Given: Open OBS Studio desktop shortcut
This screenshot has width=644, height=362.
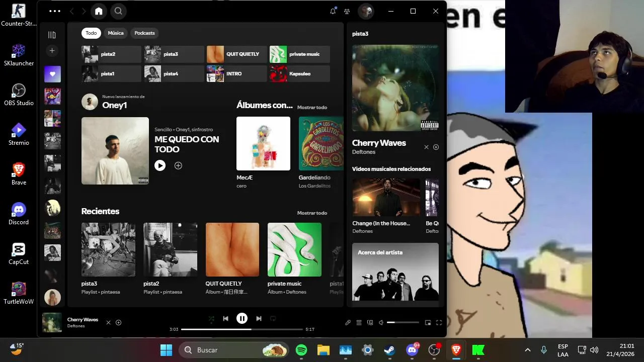Looking at the screenshot, I should (x=19, y=95).
